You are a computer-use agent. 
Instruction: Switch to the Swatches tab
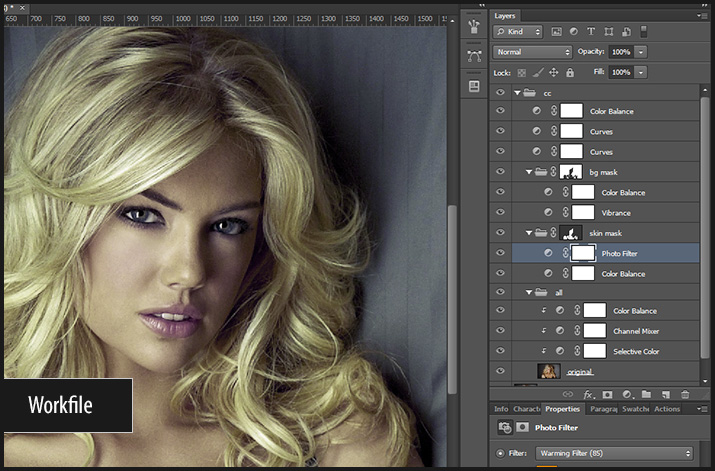(x=635, y=409)
